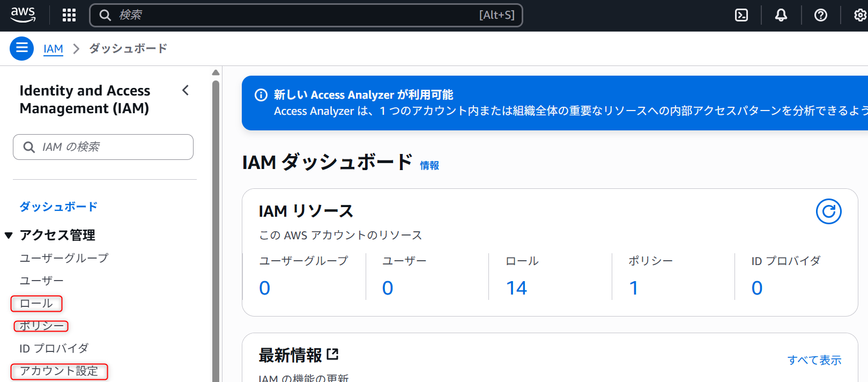Click the ユーザー count 0
This screenshot has height=382, width=868.
[388, 288]
